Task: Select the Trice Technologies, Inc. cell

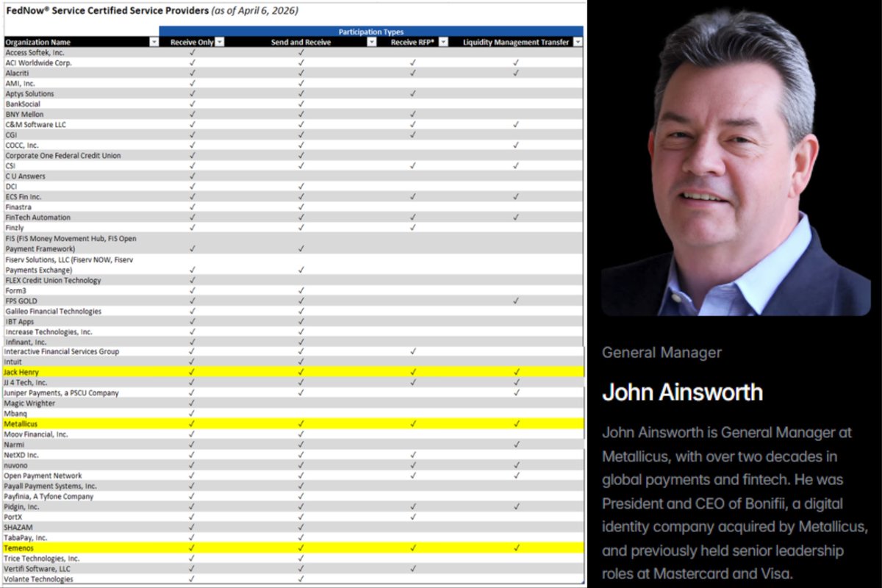Action: 82,559
